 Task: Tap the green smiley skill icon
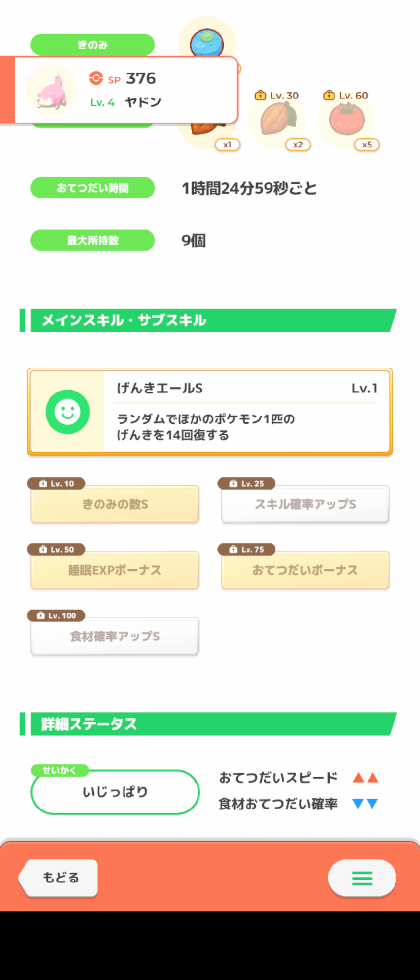point(68,412)
